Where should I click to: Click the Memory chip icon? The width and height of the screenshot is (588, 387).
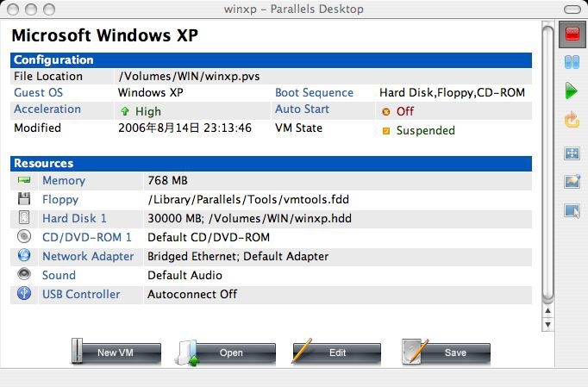click(x=24, y=180)
